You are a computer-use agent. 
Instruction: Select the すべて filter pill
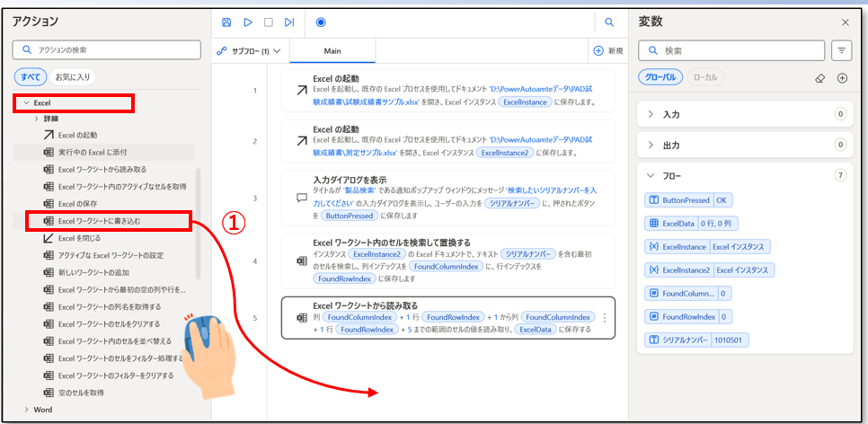pyautogui.click(x=29, y=77)
